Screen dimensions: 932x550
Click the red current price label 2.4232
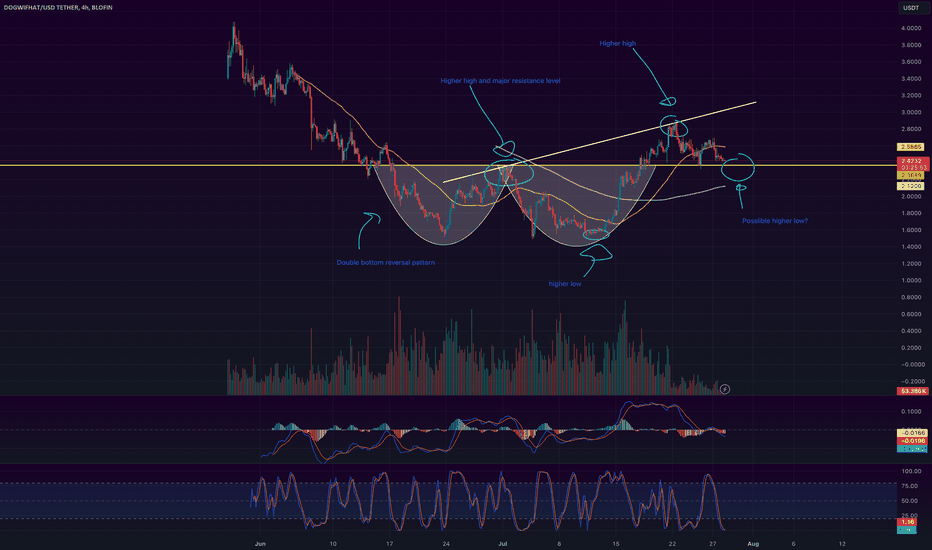point(912,164)
